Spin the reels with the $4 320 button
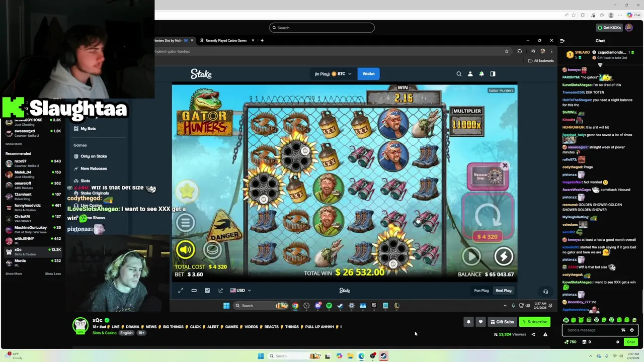 (487, 217)
